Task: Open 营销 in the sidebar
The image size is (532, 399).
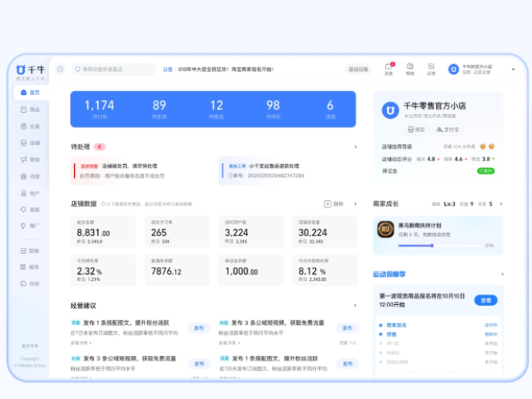Action: point(30,160)
